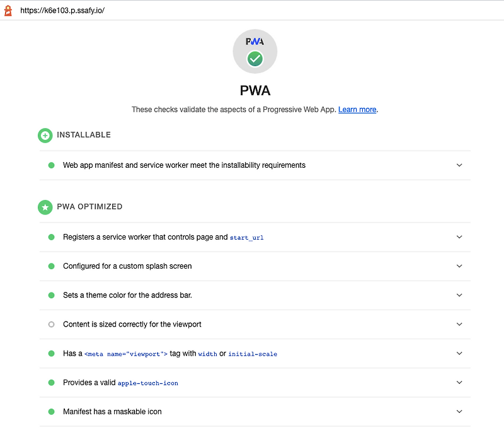Expand the service worker start_url audit row
The width and height of the screenshot is (504, 442).
(x=459, y=237)
